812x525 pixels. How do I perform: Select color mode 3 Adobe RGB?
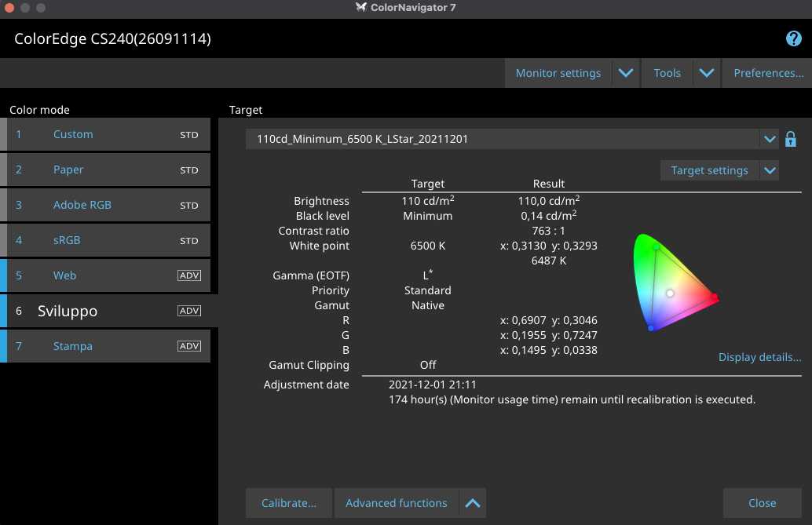(x=105, y=205)
